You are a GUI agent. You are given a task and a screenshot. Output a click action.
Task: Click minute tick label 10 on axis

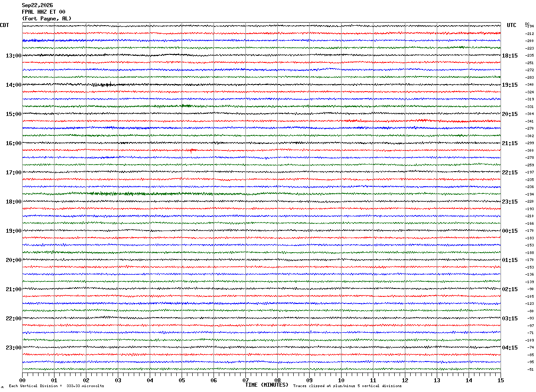tap(341, 380)
